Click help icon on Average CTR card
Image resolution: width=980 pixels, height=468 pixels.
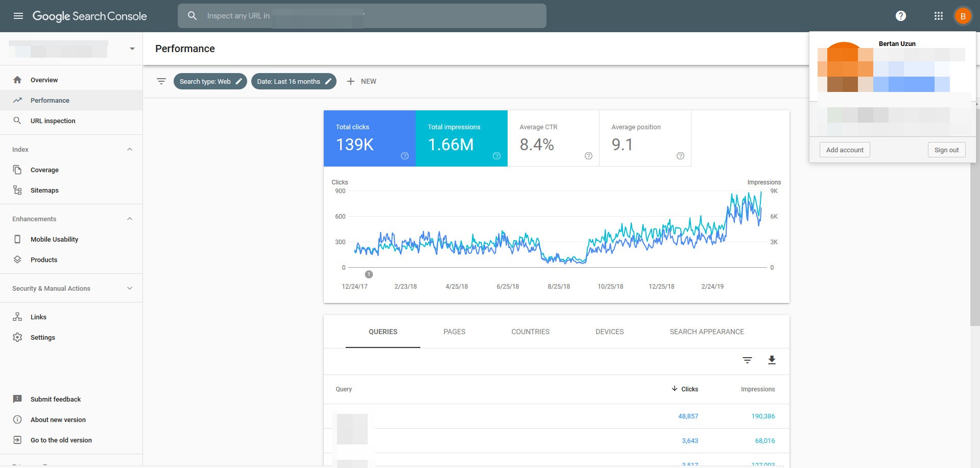click(x=588, y=156)
